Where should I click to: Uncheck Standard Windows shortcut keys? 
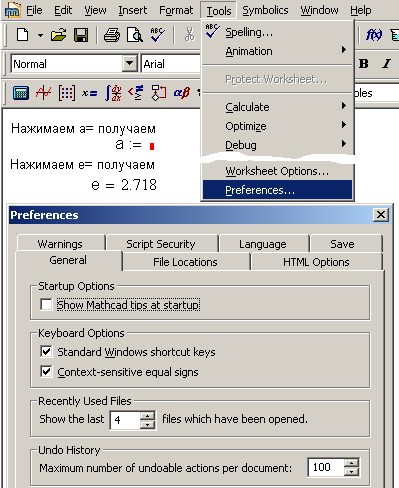[x=46, y=352]
